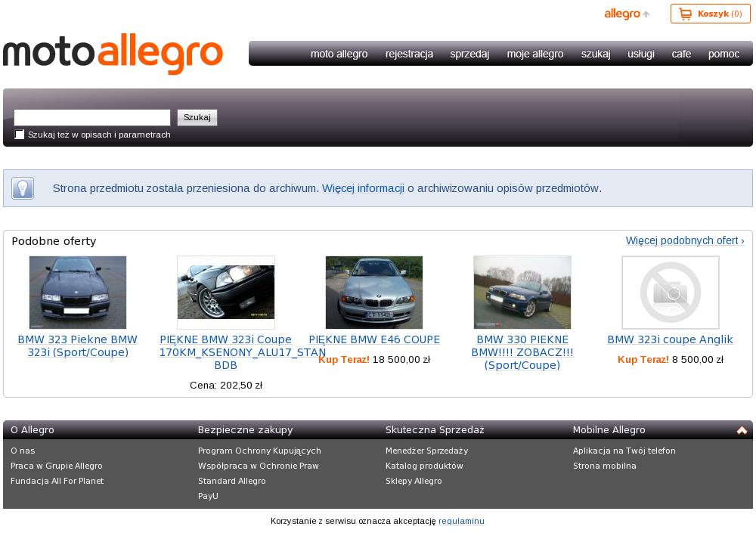Open Standard Allegro footer link
The width and height of the screenshot is (756, 536).
click(x=231, y=481)
